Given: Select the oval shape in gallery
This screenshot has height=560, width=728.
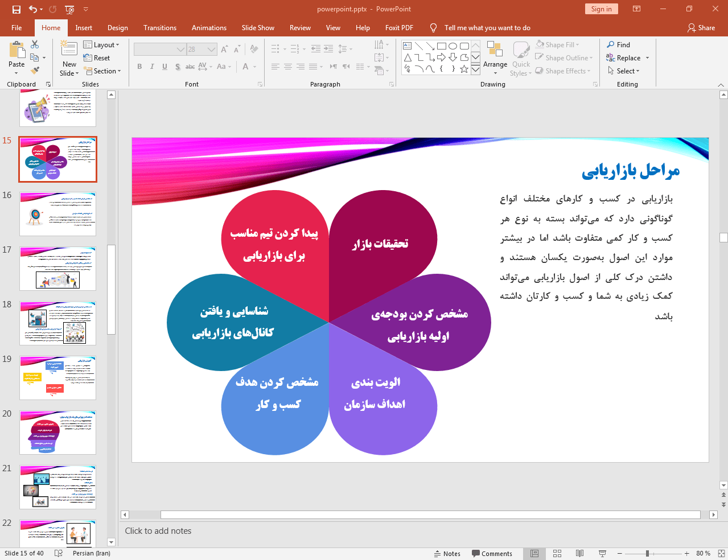Looking at the screenshot, I should click(453, 46).
